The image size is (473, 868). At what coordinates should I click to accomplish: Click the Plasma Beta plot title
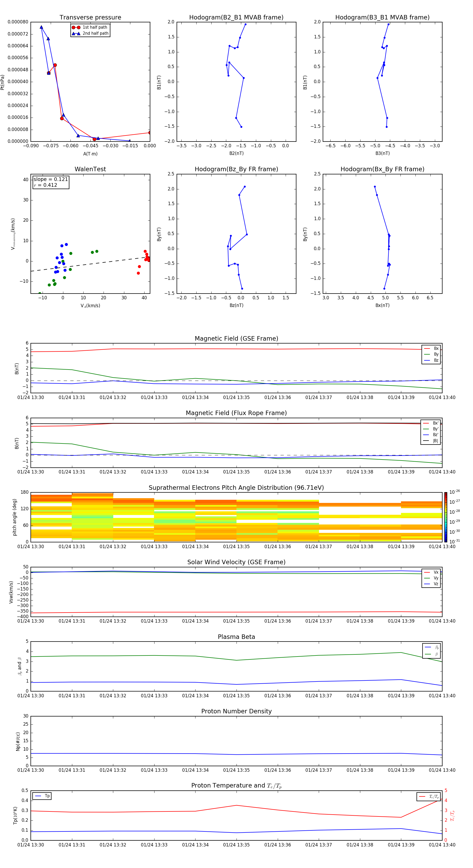[x=236, y=637]
